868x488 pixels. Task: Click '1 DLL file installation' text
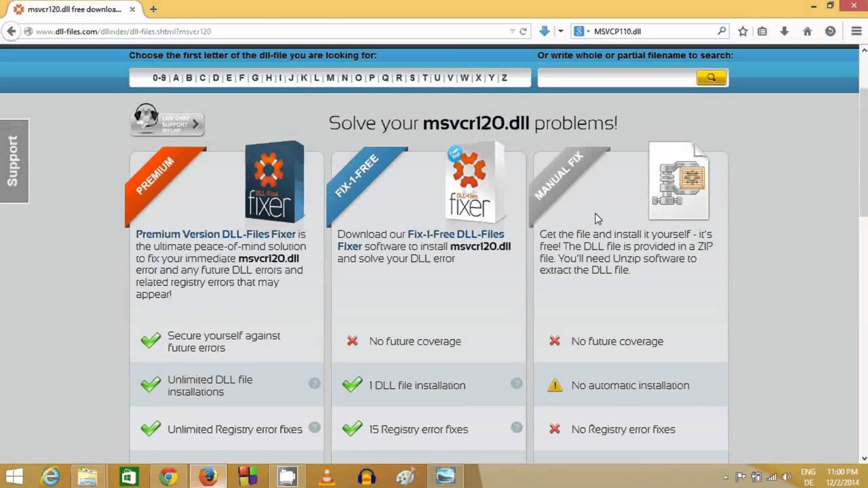point(417,386)
